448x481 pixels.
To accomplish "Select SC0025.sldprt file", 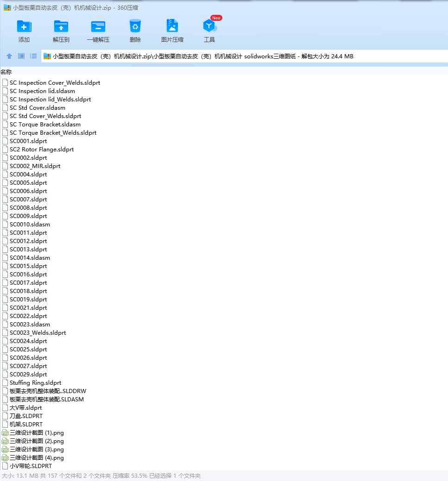I will coord(28,350).
